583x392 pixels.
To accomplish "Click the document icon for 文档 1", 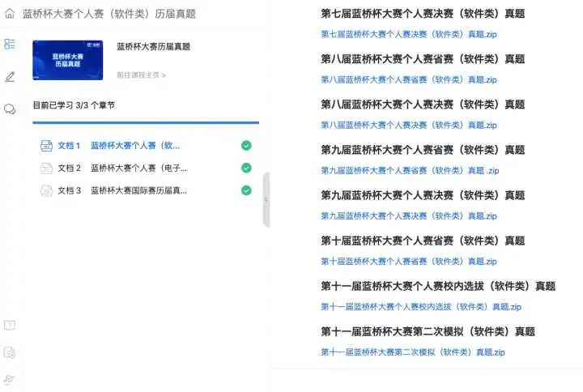I will [x=46, y=146].
